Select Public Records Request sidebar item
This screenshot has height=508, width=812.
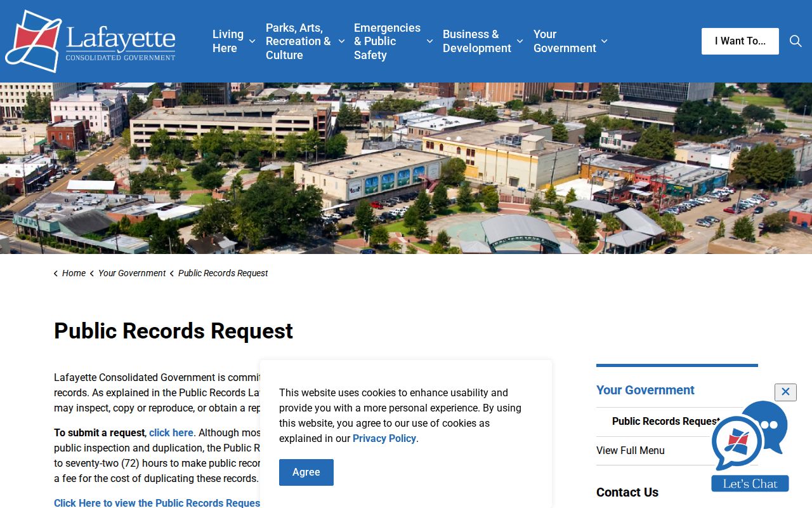(x=666, y=421)
